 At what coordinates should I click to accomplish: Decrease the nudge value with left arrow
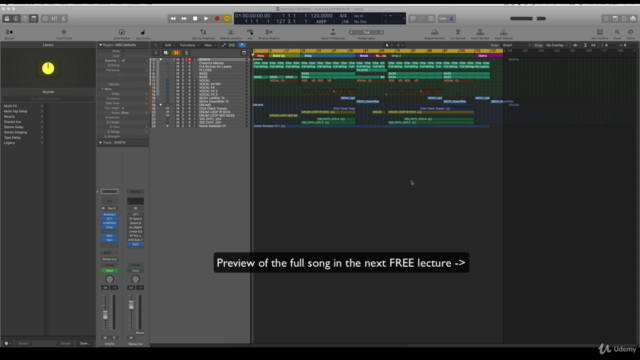tap(351, 32)
